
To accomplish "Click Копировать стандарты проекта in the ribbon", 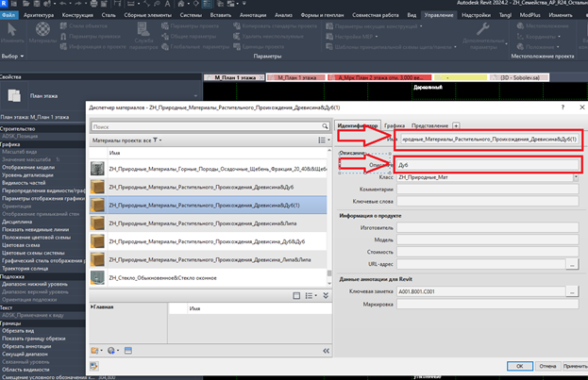I will 275,25.
